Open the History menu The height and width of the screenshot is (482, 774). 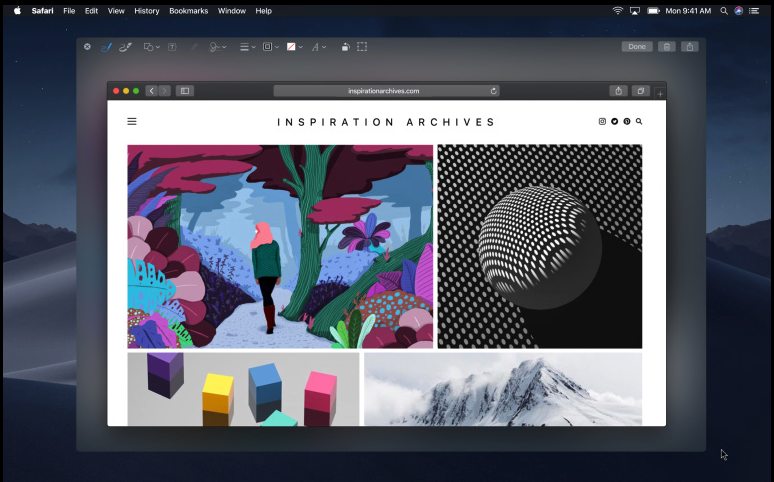147,10
